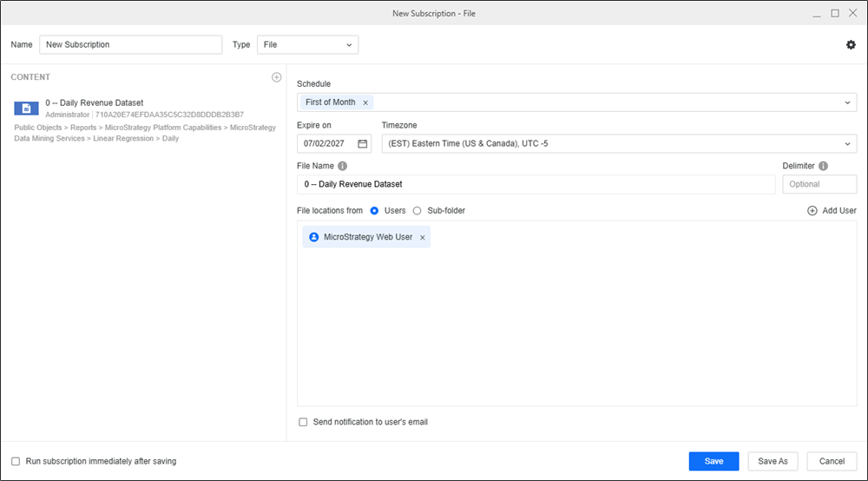Show the Delimiter info tooltip icon
Image resolution: width=868 pixels, height=481 pixels.
(x=823, y=166)
